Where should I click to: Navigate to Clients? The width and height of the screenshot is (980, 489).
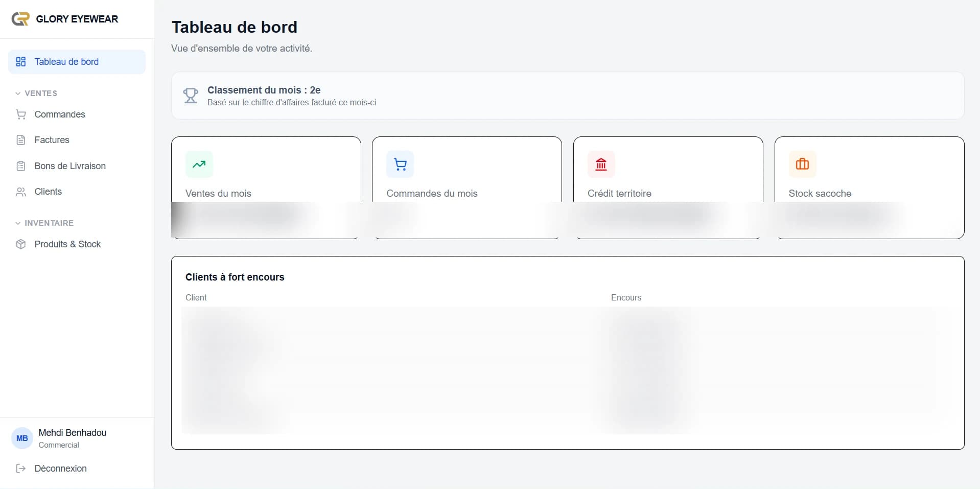[x=77, y=192]
